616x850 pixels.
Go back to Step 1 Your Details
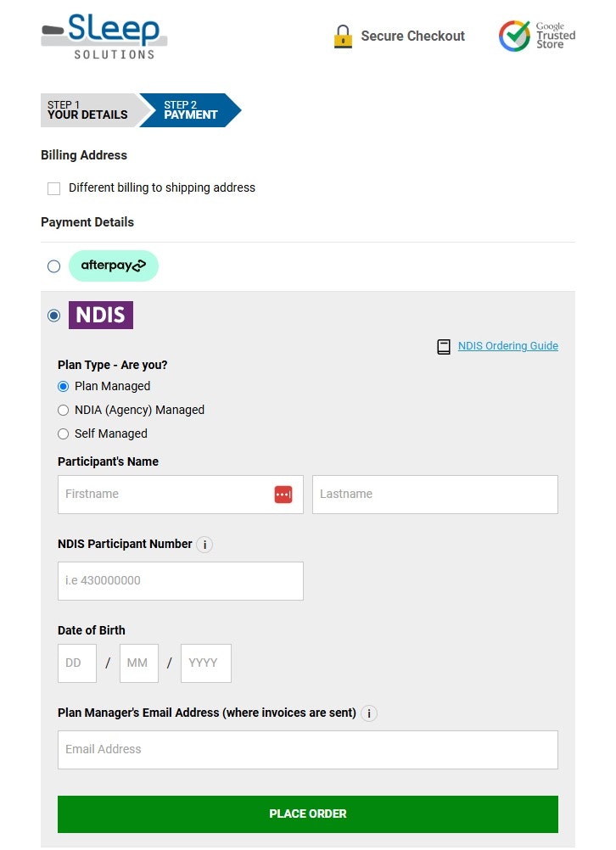88,110
